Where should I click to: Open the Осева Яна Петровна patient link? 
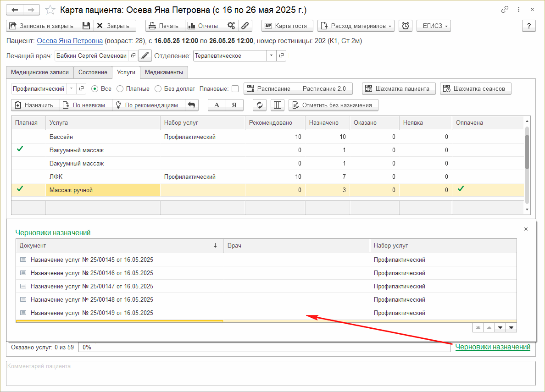[x=70, y=41]
